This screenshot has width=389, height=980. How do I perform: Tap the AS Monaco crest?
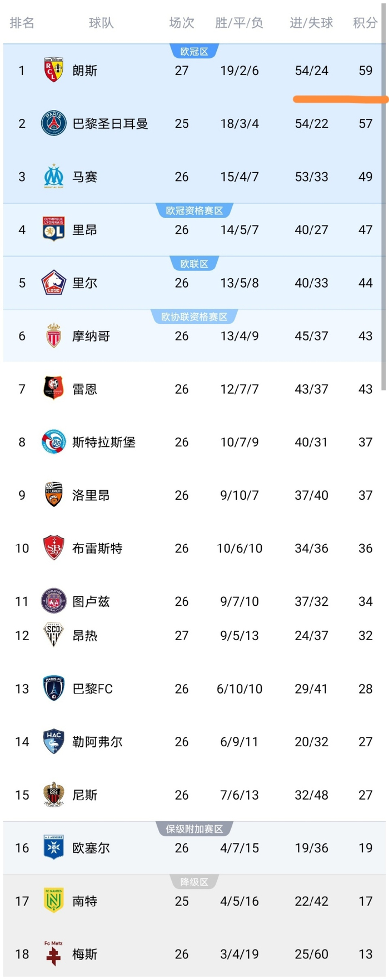coord(54,336)
